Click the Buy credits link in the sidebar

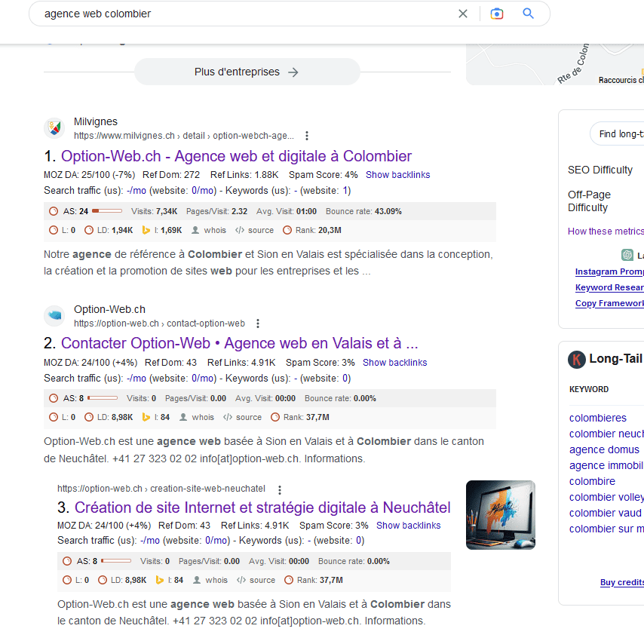[x=621, y=582]
